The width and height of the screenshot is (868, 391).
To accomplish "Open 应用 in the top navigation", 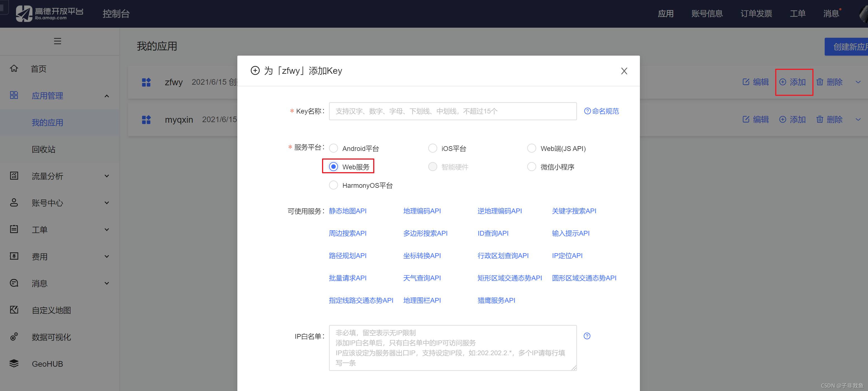I will (x=666, y=13).
